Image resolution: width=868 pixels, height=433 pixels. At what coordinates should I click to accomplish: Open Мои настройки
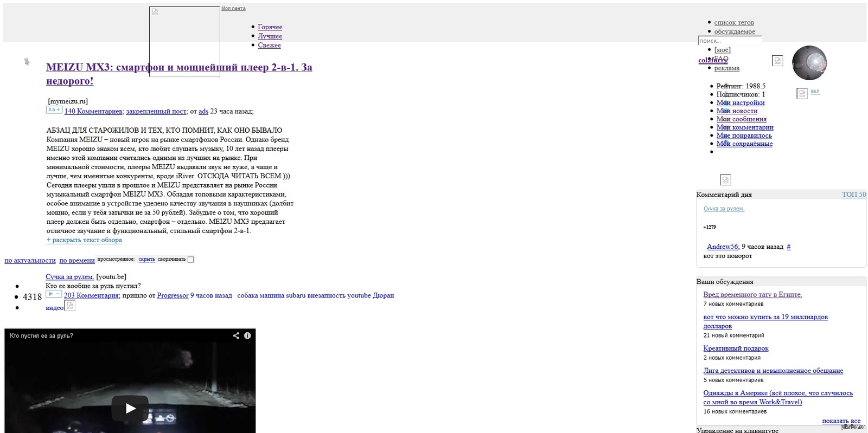pos(741,102)
